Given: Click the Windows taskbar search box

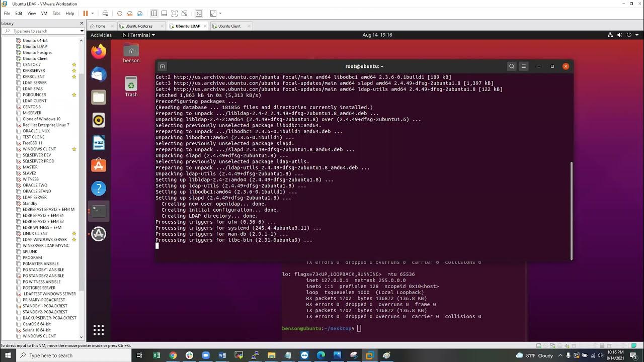Looking at the screenshot, I should click(74, 355).
